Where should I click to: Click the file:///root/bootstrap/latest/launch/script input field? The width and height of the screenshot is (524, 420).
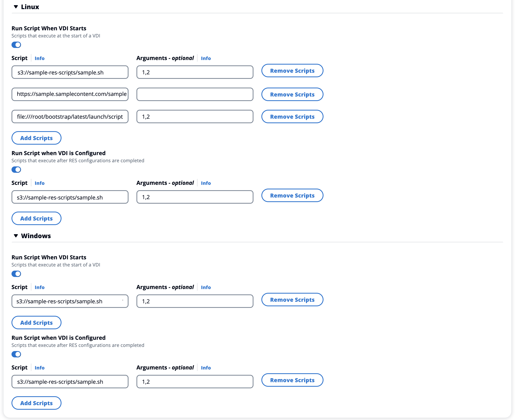70,116
